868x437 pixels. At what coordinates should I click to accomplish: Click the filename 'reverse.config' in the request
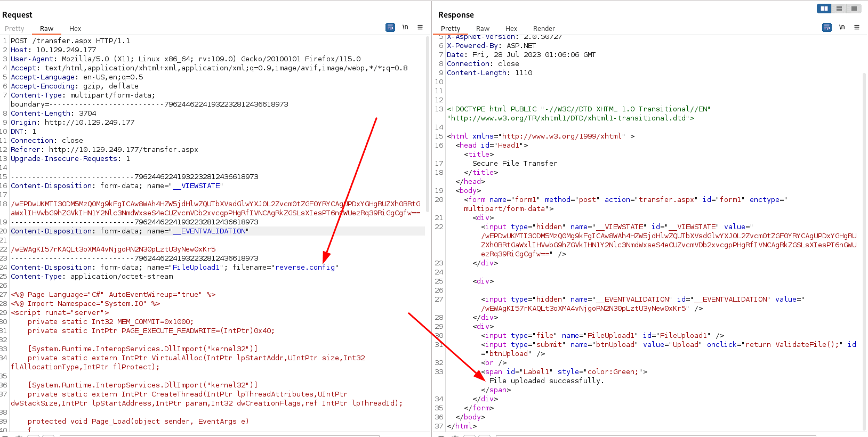point(305,268)
